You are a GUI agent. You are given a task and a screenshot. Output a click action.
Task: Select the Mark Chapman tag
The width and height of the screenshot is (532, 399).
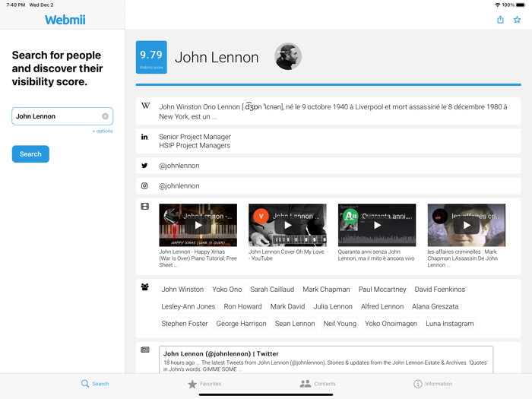tap(326, 290)
